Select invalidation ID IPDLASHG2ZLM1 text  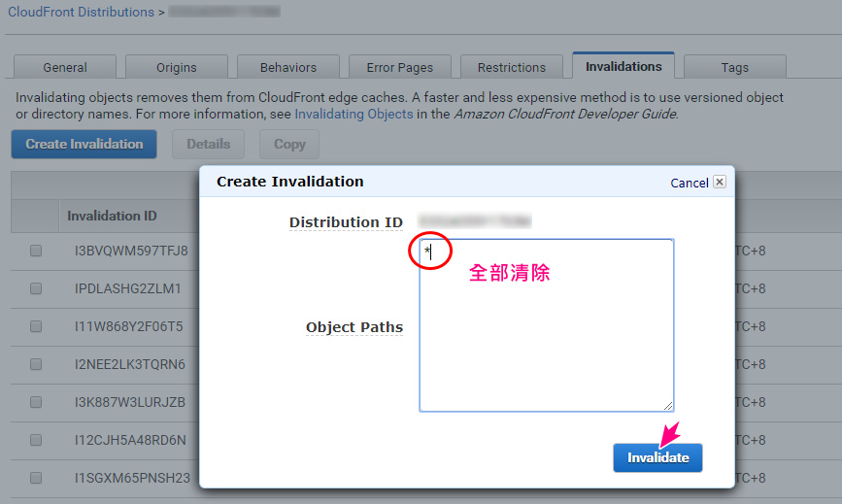pos(128,288)
